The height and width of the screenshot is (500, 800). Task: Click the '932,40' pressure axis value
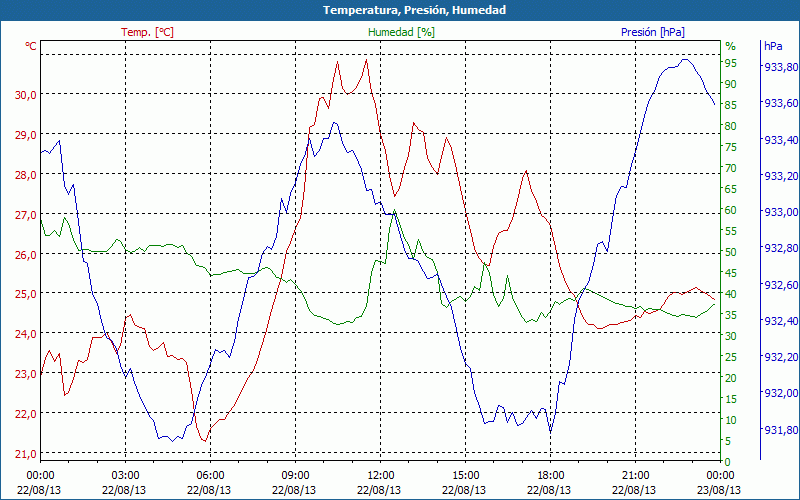[781, 321]
